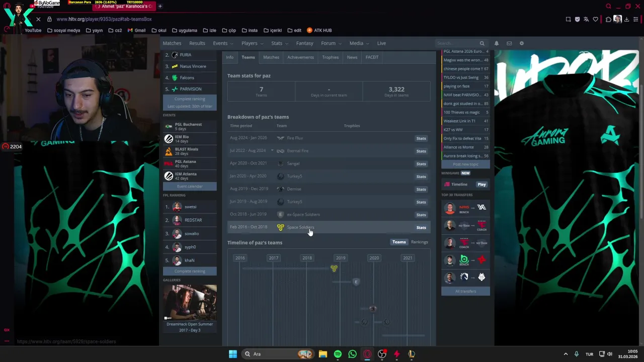Click the Space Soldiers marker on timeline

[334, 268]
